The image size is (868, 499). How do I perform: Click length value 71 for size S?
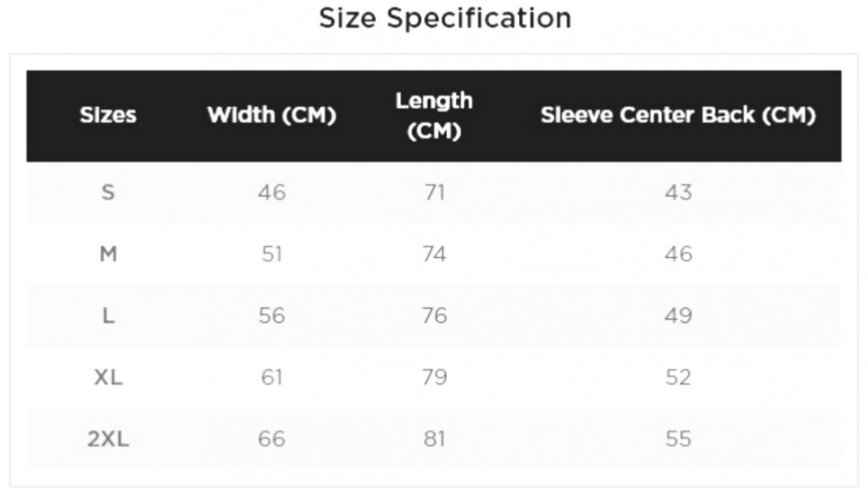tap(434, 193)
